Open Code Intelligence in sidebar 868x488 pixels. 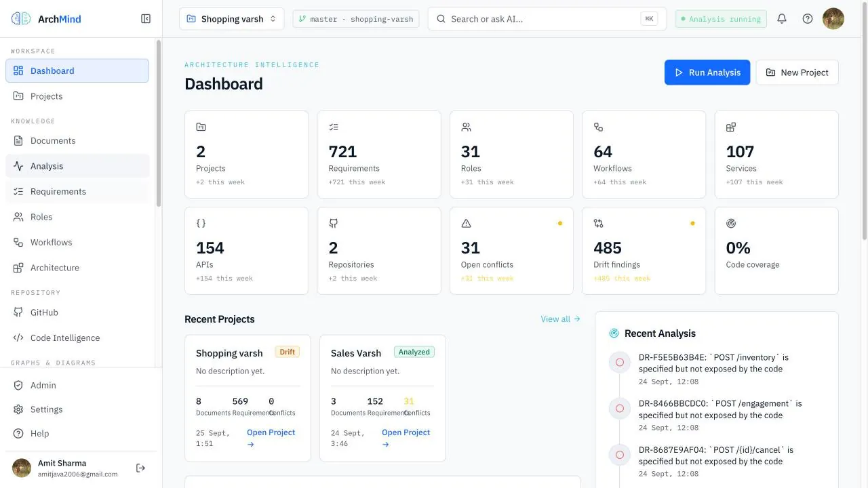[77, 338]
